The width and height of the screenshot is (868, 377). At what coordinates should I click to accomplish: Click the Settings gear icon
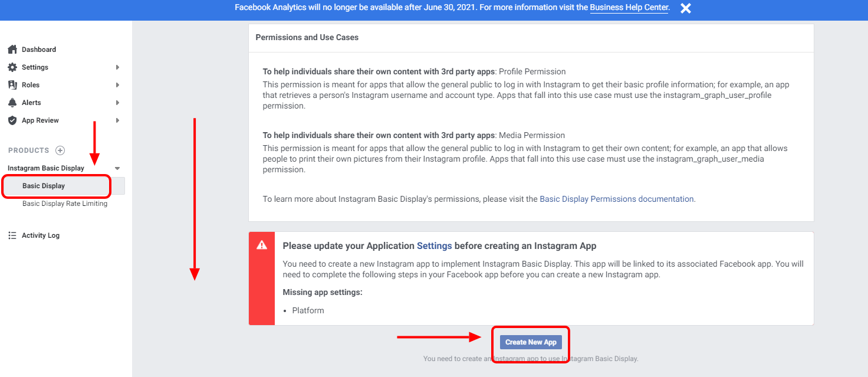(x=12, y=67)
